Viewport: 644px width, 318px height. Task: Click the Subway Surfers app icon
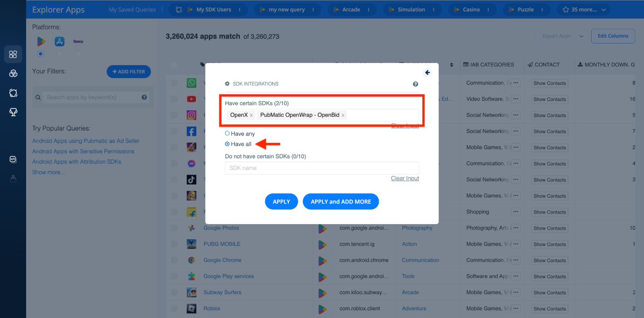coord(191,293)
